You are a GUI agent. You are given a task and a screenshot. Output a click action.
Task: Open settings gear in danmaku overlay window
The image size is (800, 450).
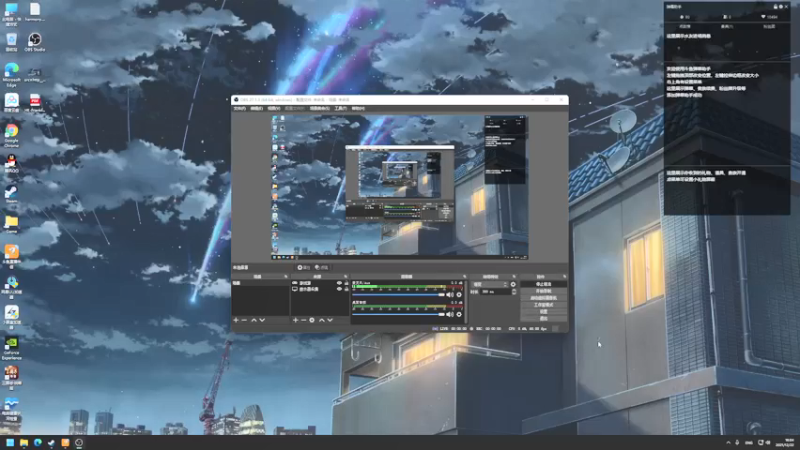tap(781, 7)
